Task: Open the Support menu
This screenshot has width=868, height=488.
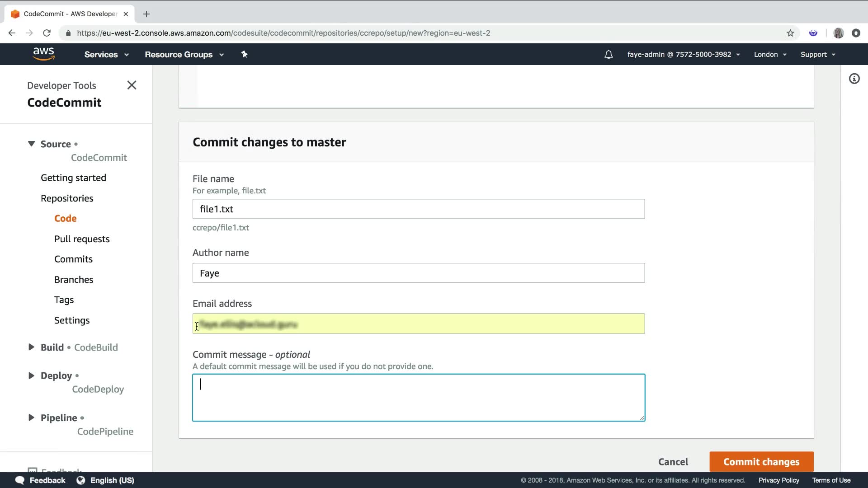Action: coord(817,54)
